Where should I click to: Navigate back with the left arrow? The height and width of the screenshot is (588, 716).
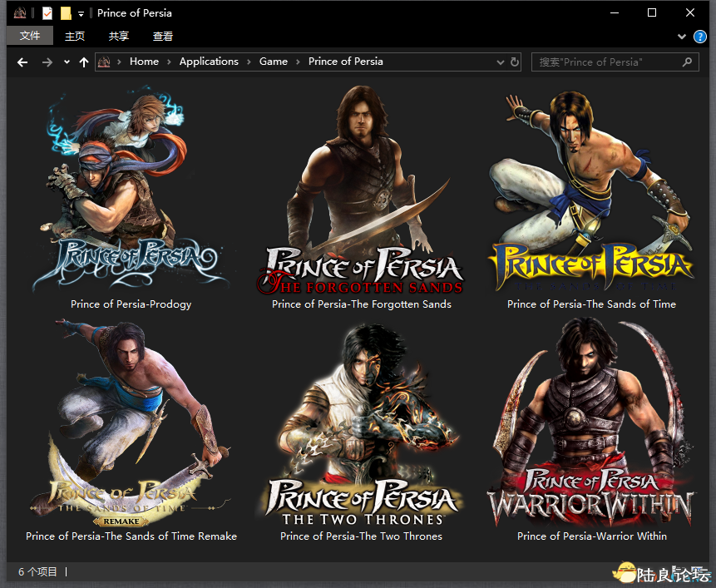pyautogui.click(x=22, y=62)
